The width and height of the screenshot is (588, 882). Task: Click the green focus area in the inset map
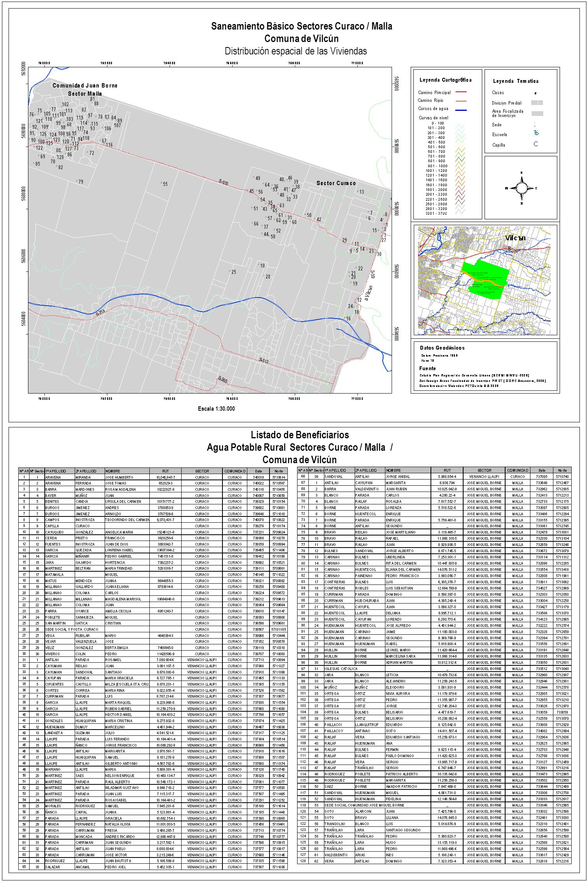coord(486,280)
